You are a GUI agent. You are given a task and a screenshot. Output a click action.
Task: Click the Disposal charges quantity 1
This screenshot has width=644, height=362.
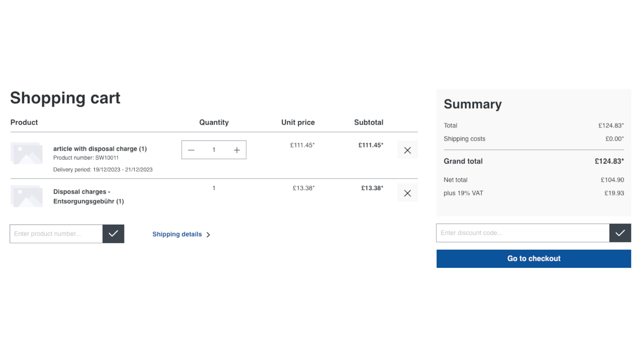(x=214, y=188)
